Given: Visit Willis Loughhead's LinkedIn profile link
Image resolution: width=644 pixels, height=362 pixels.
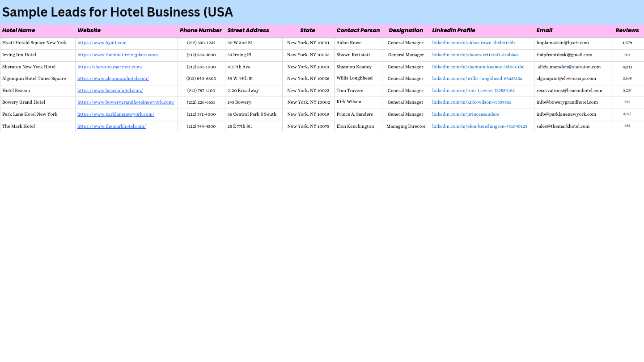Looking at the screenshot, I should click(x=477, y=78).
